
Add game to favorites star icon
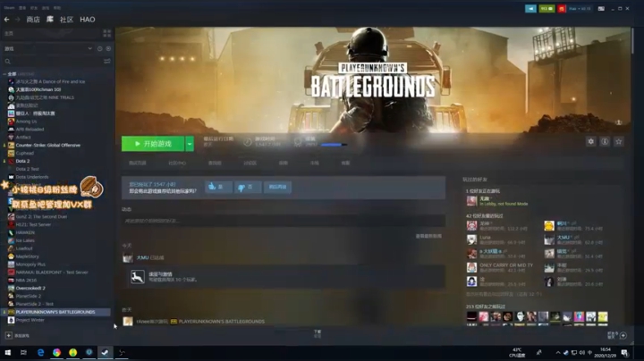click(x=619, y=141)
